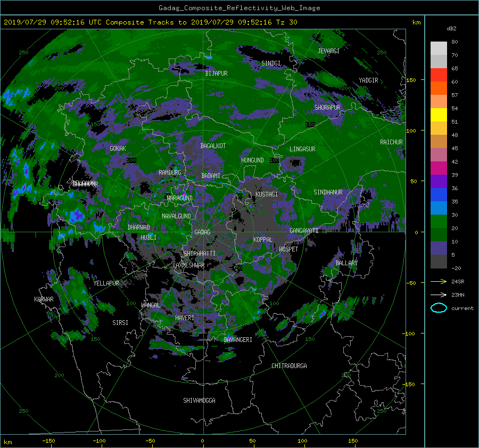This screenshot has width=479, height=448.
Task: Click the JEVARGI city label
Action: (x=328, y=51)
